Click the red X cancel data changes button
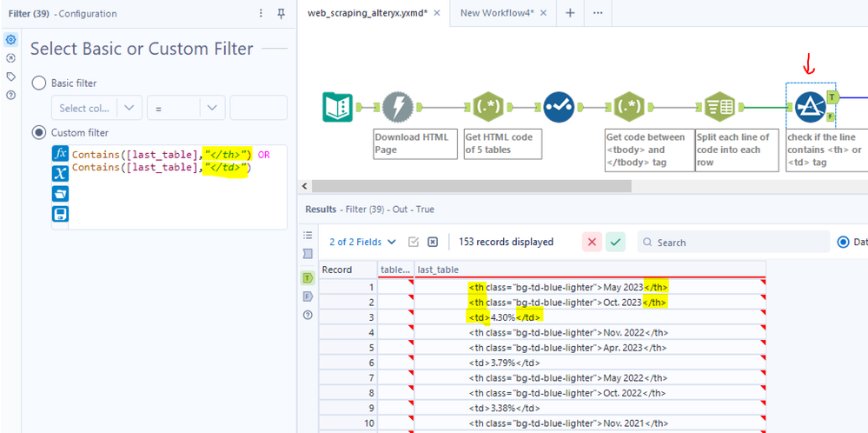The height and width of the screenshot is (433, 868). [592, 242]
